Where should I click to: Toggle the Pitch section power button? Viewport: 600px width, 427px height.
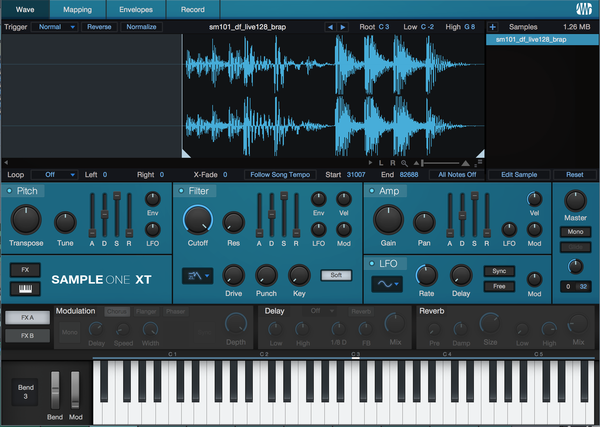coord(10,191)
